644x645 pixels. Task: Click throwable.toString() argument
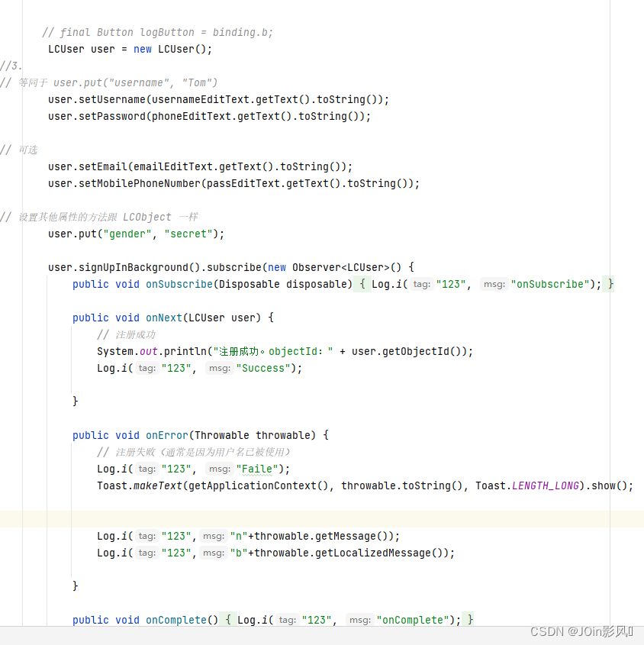pos(402,485)
